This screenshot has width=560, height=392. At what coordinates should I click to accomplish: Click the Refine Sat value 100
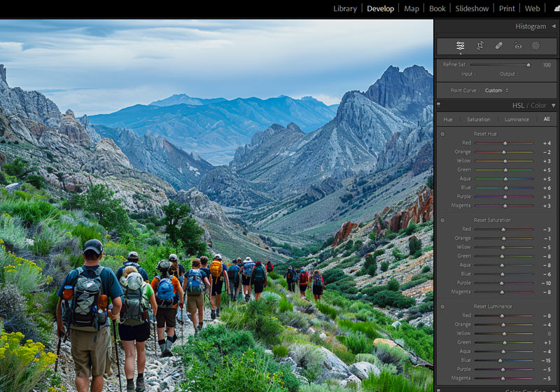pyautogui.click(x=547, y=65)
